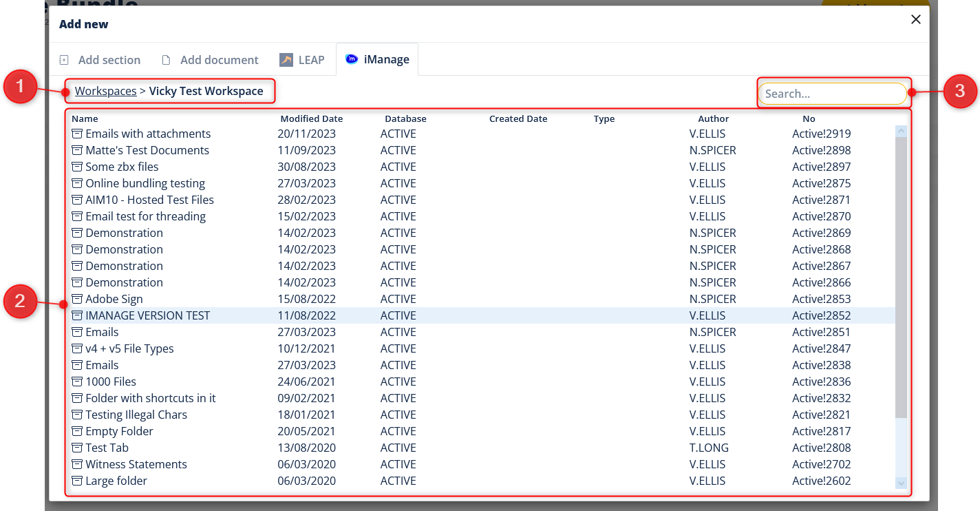
Task: Click the Workspaces breadcrumb link
Action: pos(105,90)
